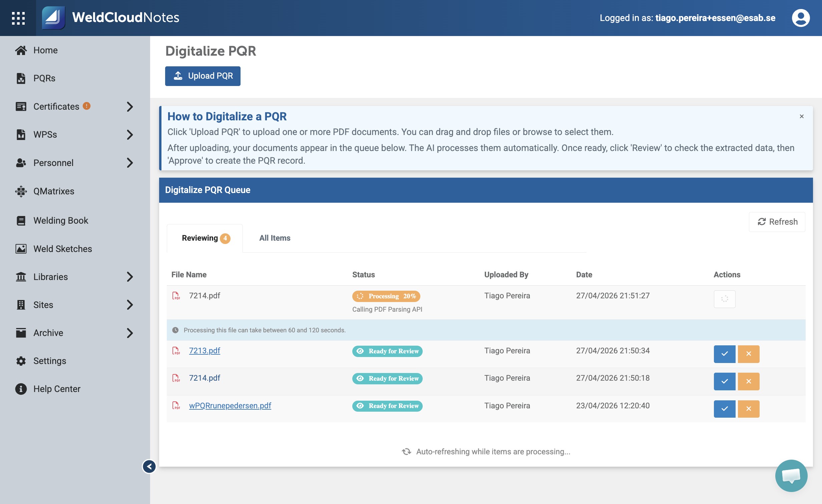Click Ready for Review badge for 7213.pdf
Image resolution: width=822 pixels, height=504 pixels.
[x=387, y=351]
